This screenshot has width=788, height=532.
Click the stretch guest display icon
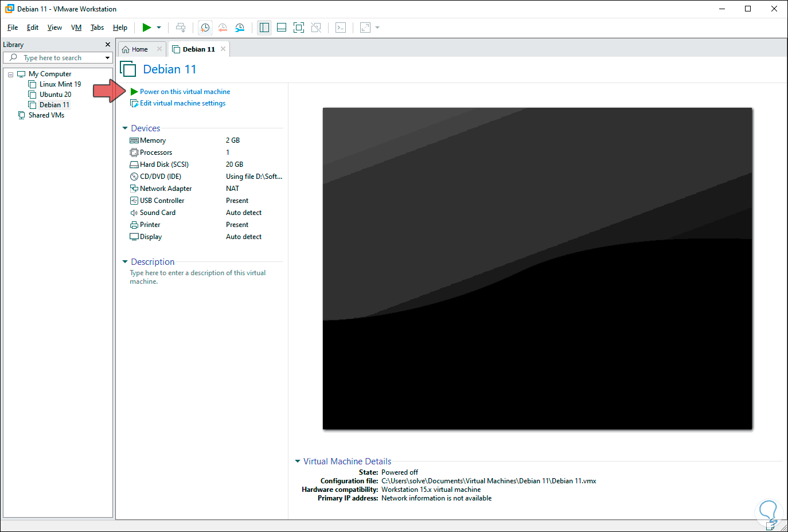pos(365,28)
